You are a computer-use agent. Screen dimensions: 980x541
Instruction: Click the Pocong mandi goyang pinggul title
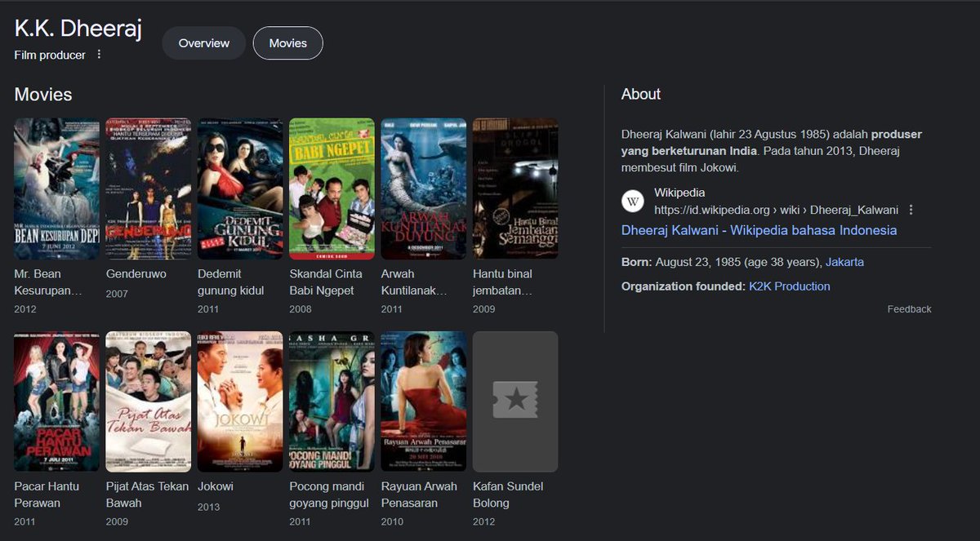click(x=329, y=494)
